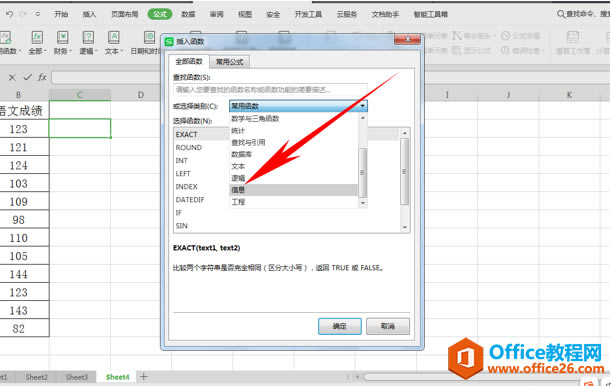The image size is (611, 386).
Task: Open the 插入 ribbon tab
Action: (x=89, y=14)
